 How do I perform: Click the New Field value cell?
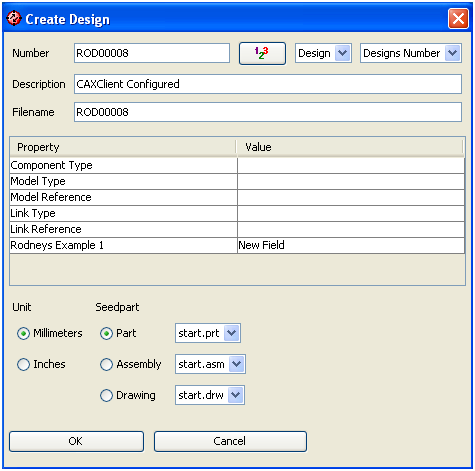pos(351,245)
